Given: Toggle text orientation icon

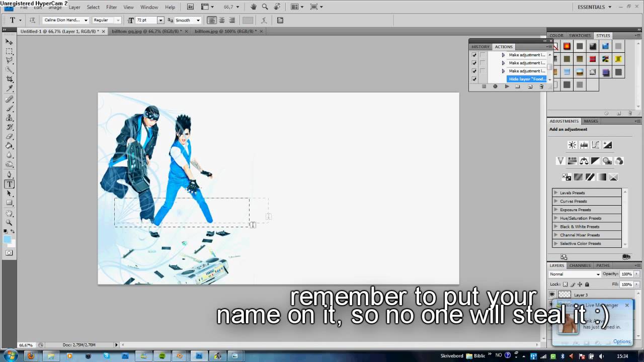Looking at the screenshot, I should pos(33,20).
